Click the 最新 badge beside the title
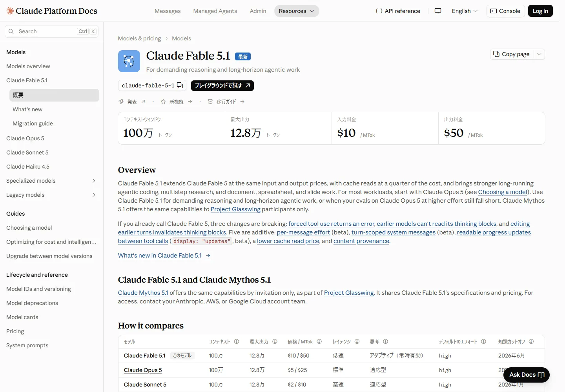 [x=243, y=56]
